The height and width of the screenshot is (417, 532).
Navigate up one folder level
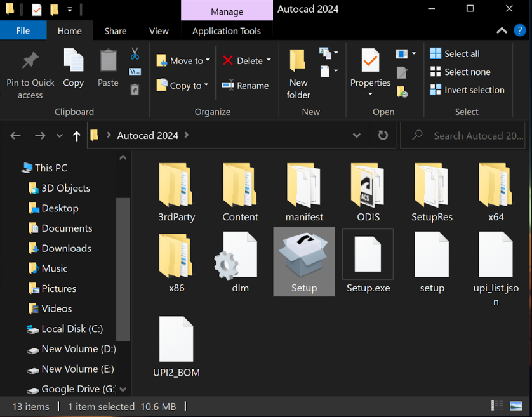(77, 136)
